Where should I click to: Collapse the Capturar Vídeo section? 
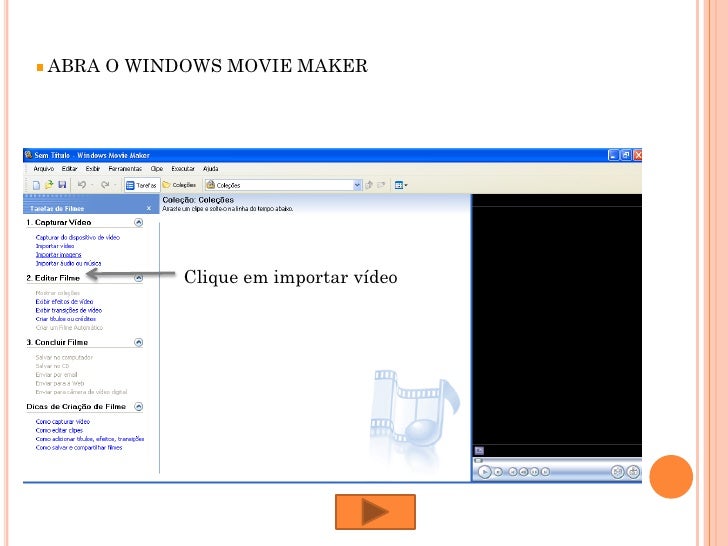[x=138, y=222]
